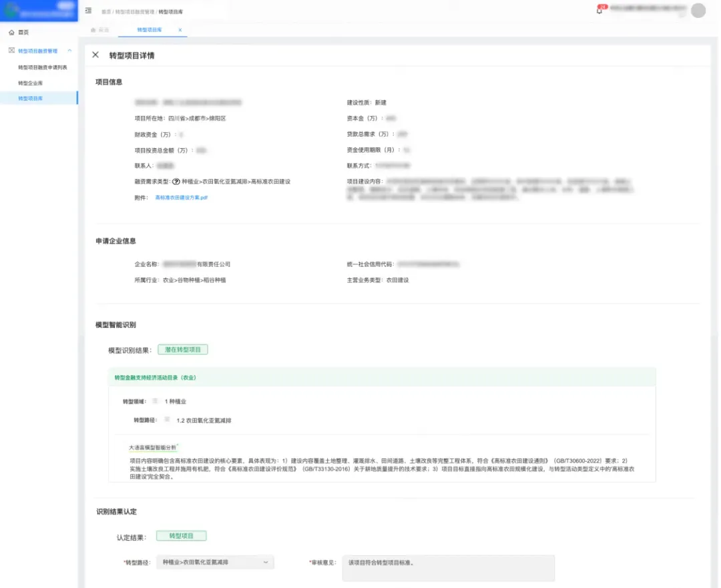Screen dimensions: 721x588
Task: Select the 转型项目库 tab
Action: (149, 30)
